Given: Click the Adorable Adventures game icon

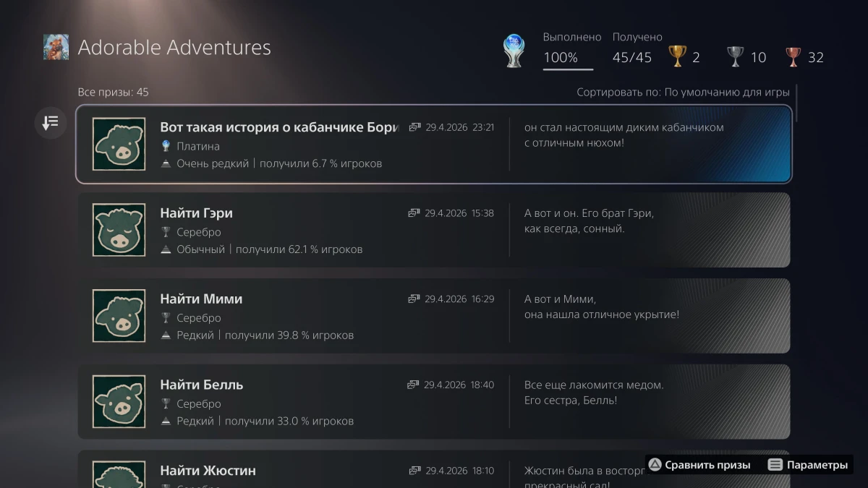Looking at the screenshot, I should [x=56, y=48].
